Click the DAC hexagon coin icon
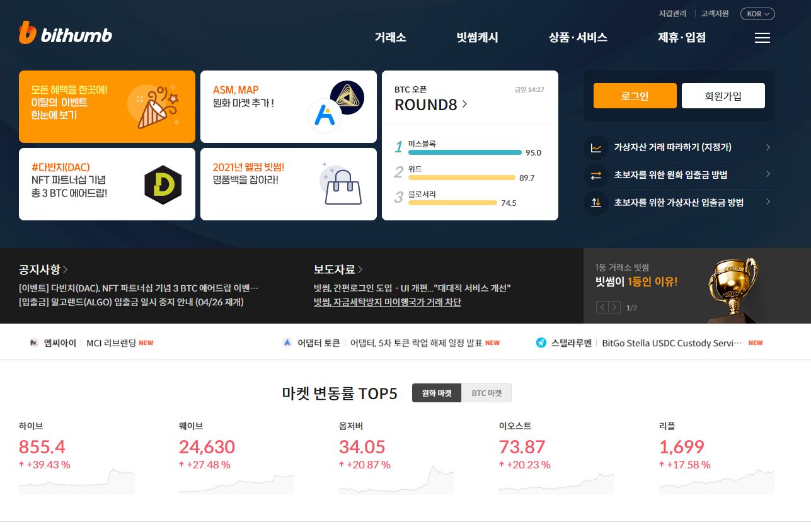Viewport: 811px width, 532px height. click(x=163, y=185)
